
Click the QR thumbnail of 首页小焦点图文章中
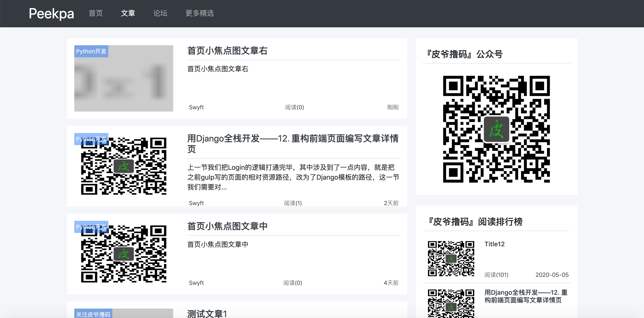tap(124, 254)
